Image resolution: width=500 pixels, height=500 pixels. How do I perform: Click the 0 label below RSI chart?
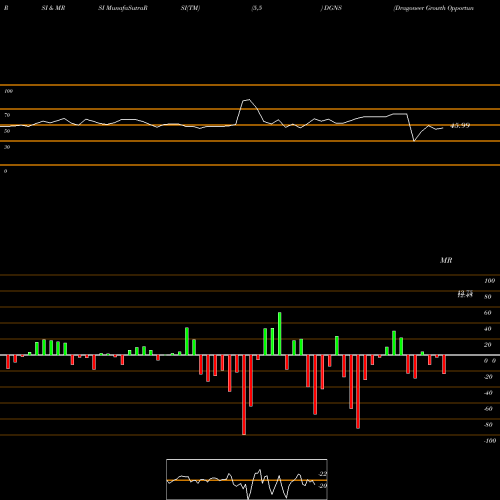point(5,171)
